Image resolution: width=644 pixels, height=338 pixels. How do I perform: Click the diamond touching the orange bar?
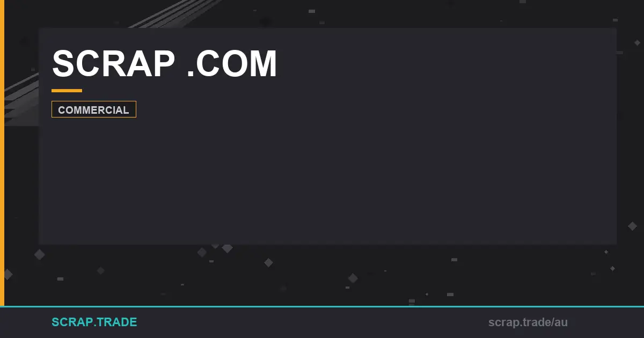pyautogui.click(x=8, y=274)
